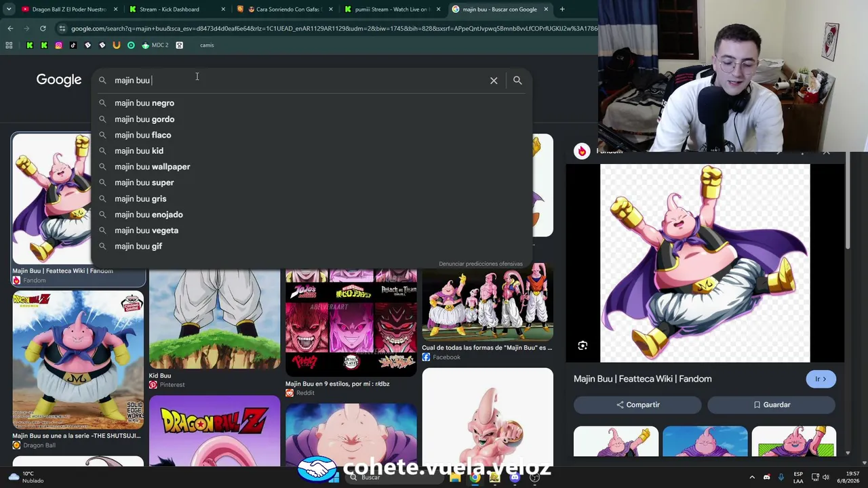Viewport: 868px width, 488px height.
Task: Open Discord from the taskbar
Action: click(515, 477)
